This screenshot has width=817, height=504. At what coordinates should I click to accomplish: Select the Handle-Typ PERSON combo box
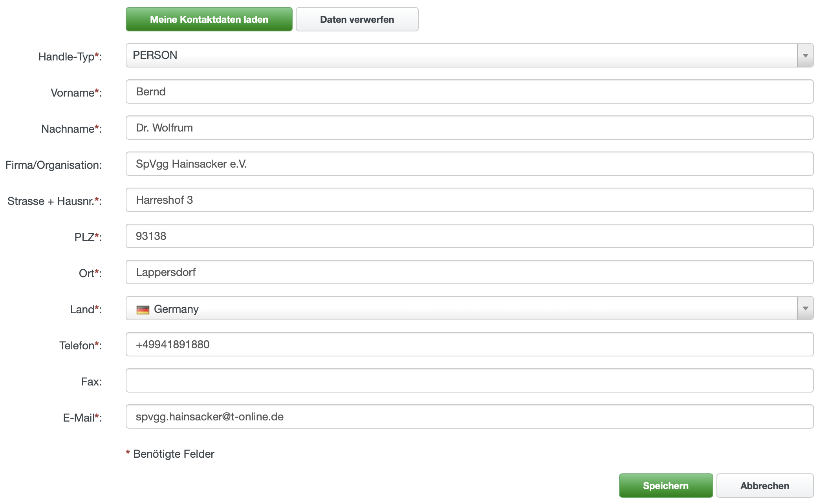tap(462, 56)
